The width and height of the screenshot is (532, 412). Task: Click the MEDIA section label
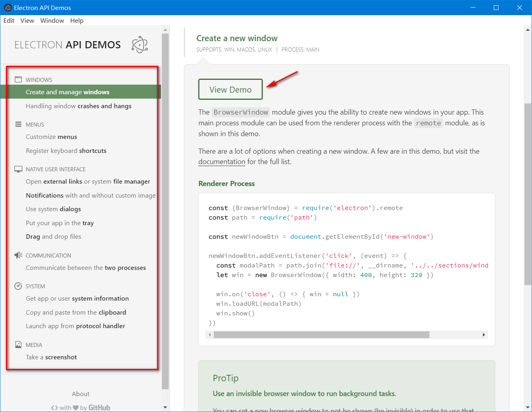34,345
